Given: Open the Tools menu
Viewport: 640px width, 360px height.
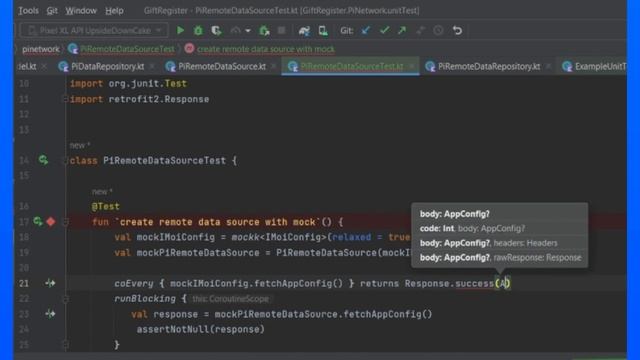Looking at the screenshot, I should point(28,11).
